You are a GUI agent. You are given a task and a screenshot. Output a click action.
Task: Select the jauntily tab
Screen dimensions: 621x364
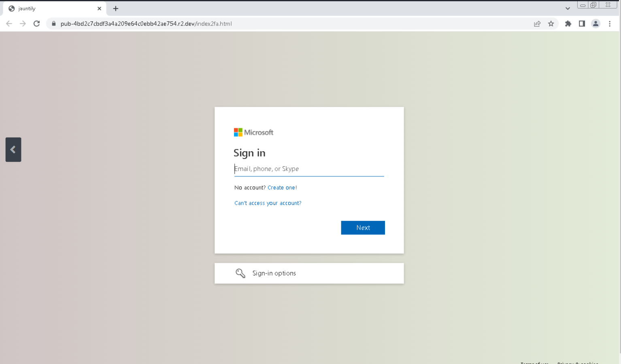click(55, 8)
